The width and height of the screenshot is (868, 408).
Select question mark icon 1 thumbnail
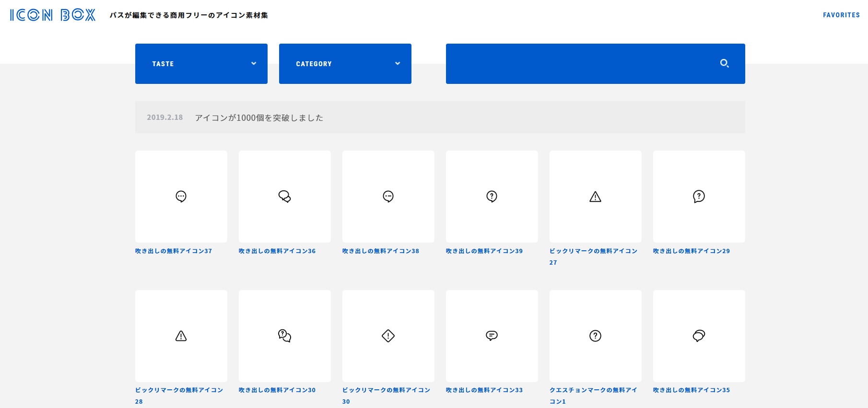(596, 336)
